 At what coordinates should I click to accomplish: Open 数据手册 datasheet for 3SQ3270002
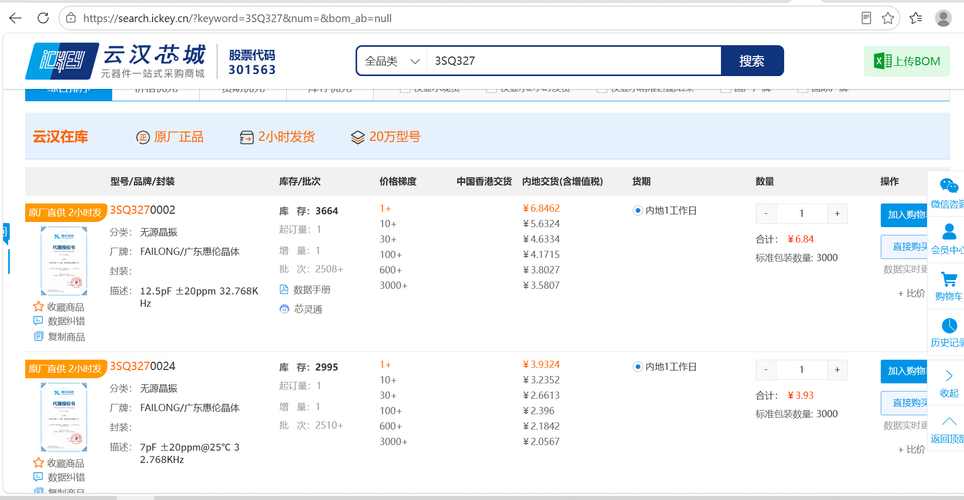pyautogui.click(x=305, y=289)
